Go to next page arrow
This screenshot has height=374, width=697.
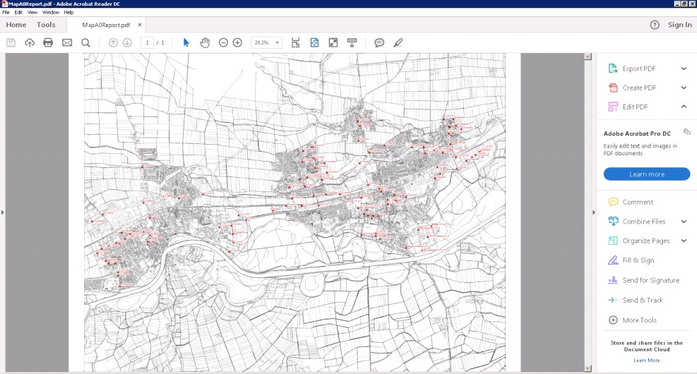point(127,43)
